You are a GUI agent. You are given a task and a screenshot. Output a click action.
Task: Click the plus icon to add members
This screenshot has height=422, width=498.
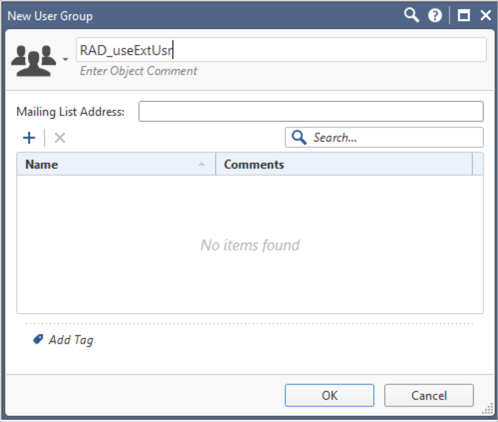click(29, 138)
